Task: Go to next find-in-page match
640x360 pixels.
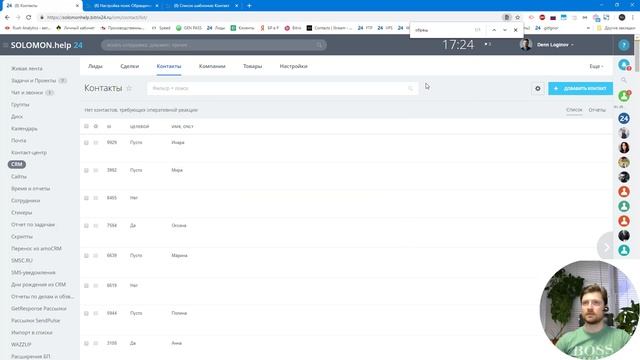Action: 505,30
